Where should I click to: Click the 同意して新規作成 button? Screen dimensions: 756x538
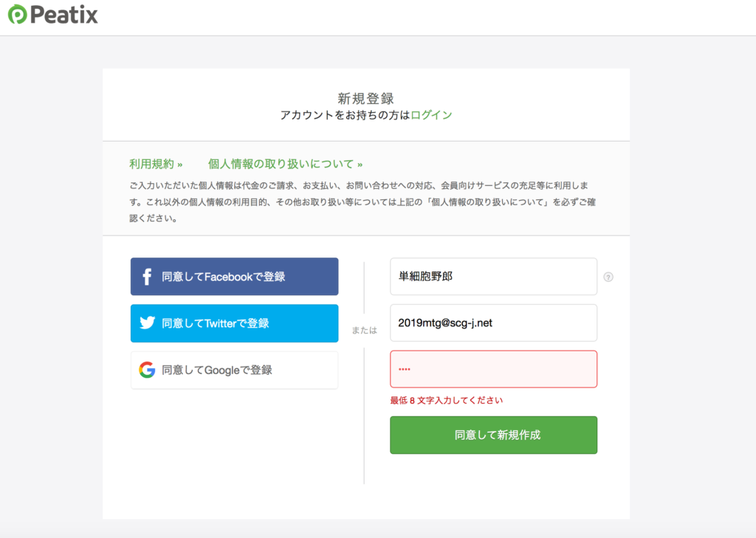(493, 435)
